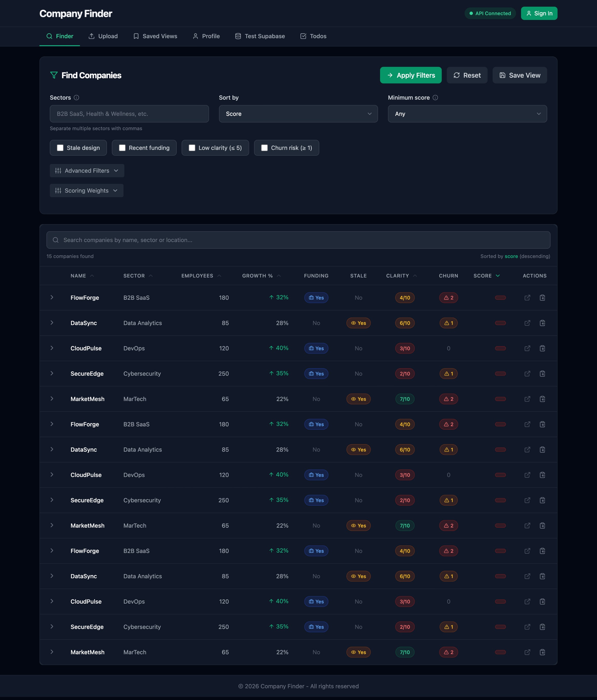Click the Growth % column sort arrow
The height and width of the screenshot is (700, 597).
(x=279, y=276)
